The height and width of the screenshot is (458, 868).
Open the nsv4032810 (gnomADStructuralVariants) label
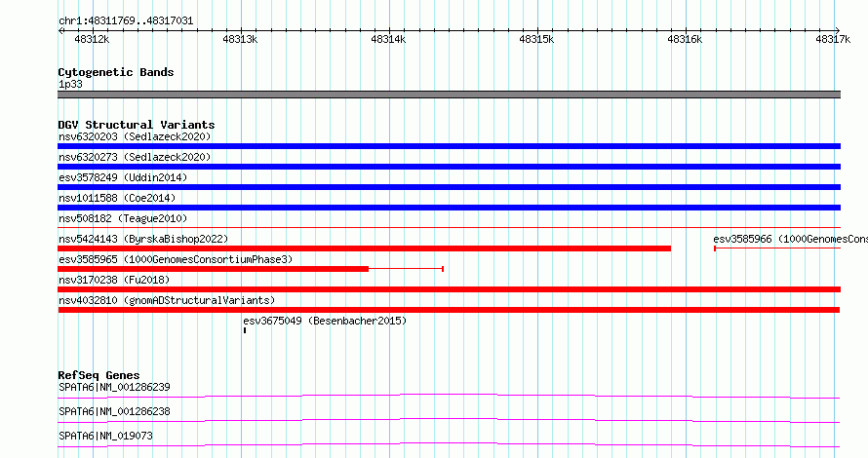pos(167,300)
